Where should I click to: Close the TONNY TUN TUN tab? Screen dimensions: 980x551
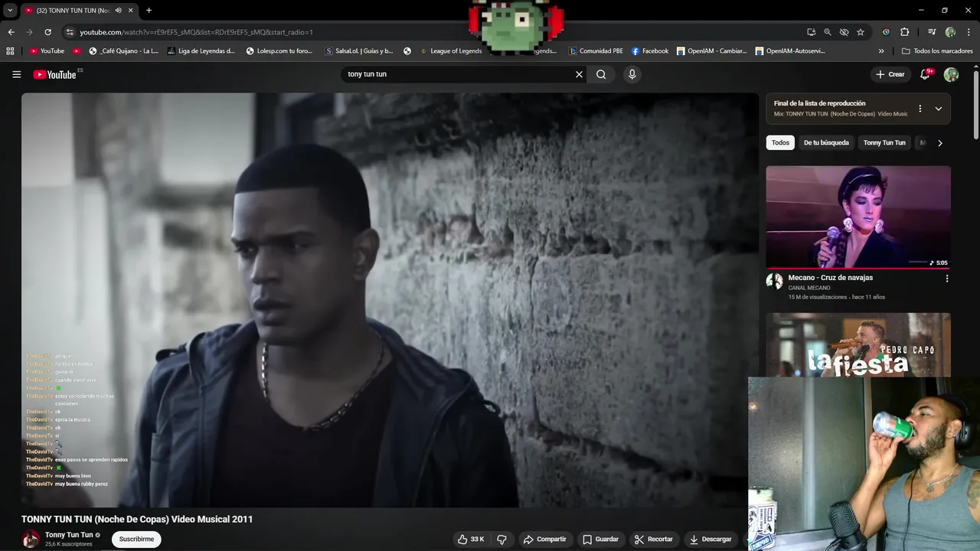pyautogui.click(x=130, y=11)
